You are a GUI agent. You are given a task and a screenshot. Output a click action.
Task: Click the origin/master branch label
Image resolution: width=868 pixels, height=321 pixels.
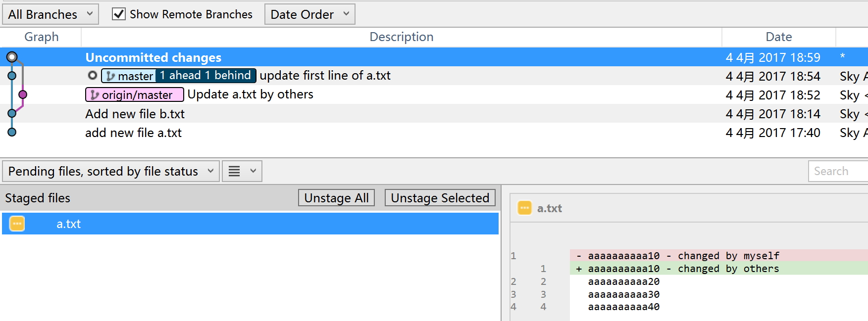pyautogui.click(x=135, y=94)
